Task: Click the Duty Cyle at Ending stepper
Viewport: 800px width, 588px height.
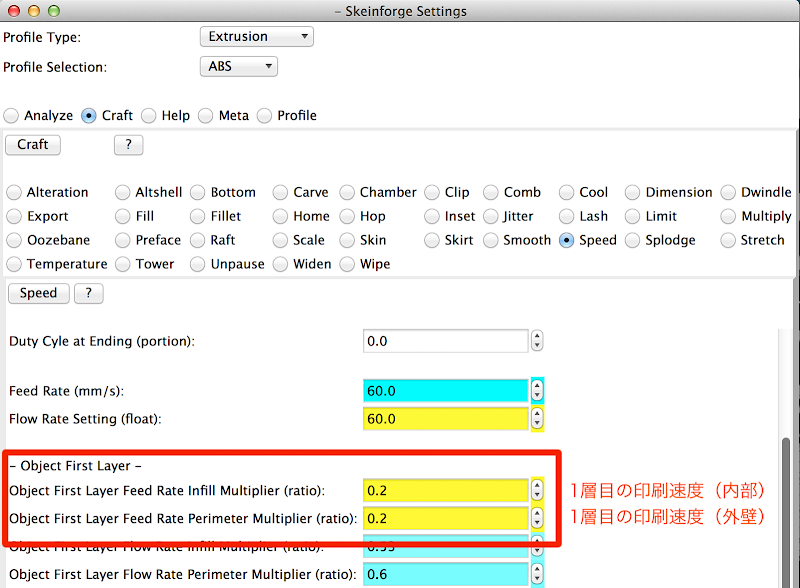Action: [x=537, y=341]
